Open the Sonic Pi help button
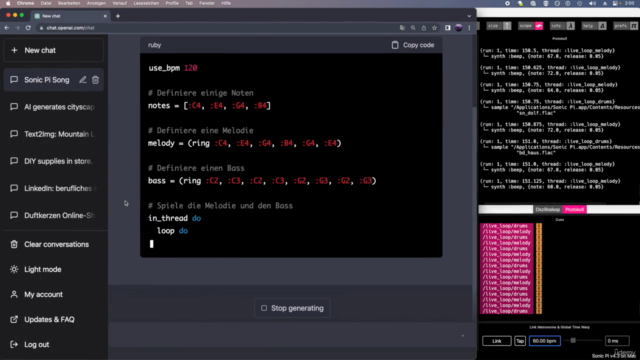 pyautogui.click(x=594, y=26)
